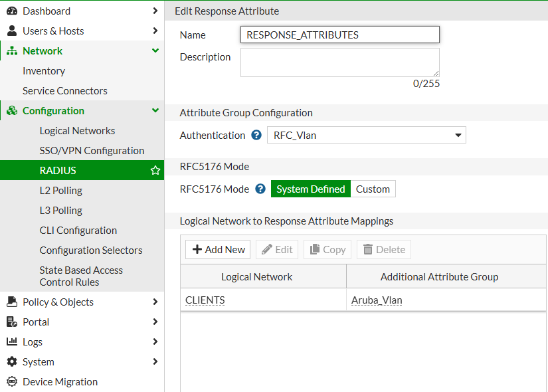This screenshot has height=392, width=548.
Task: Click the Edit mapping button
Action: point(277,249)
